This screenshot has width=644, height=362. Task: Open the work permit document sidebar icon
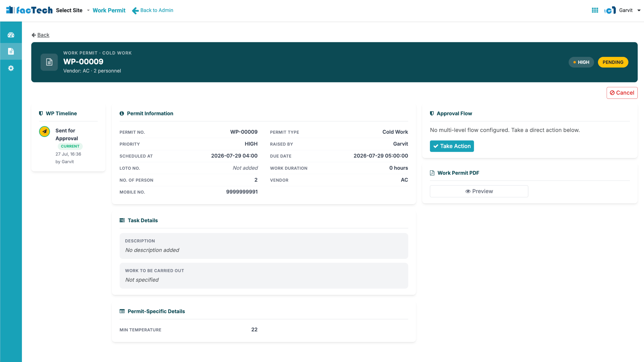(11, 51)
